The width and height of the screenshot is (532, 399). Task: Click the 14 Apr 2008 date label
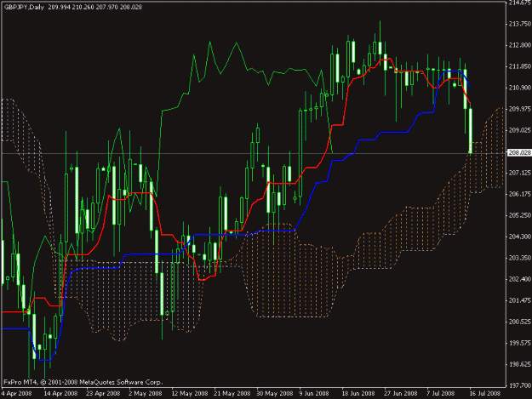coord(60,394)
